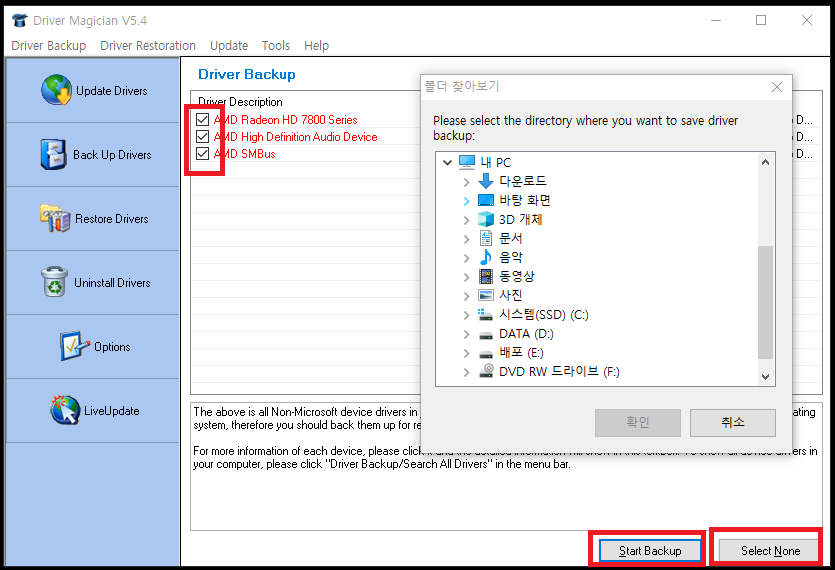835x570 pixels.
Task: Click the DVD RW 드라이브 (F:) disc icon
Action: (x=486, y=371)
